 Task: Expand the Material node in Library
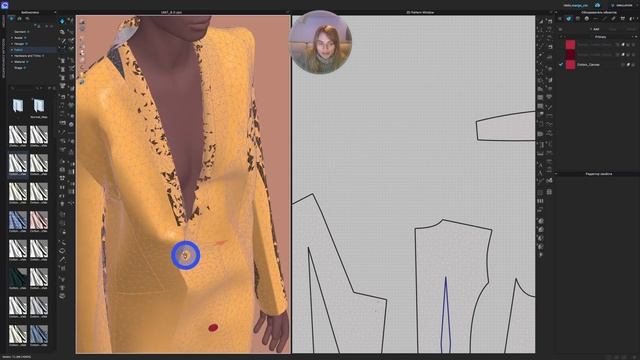pyautogui.click(x=12, y=62)
